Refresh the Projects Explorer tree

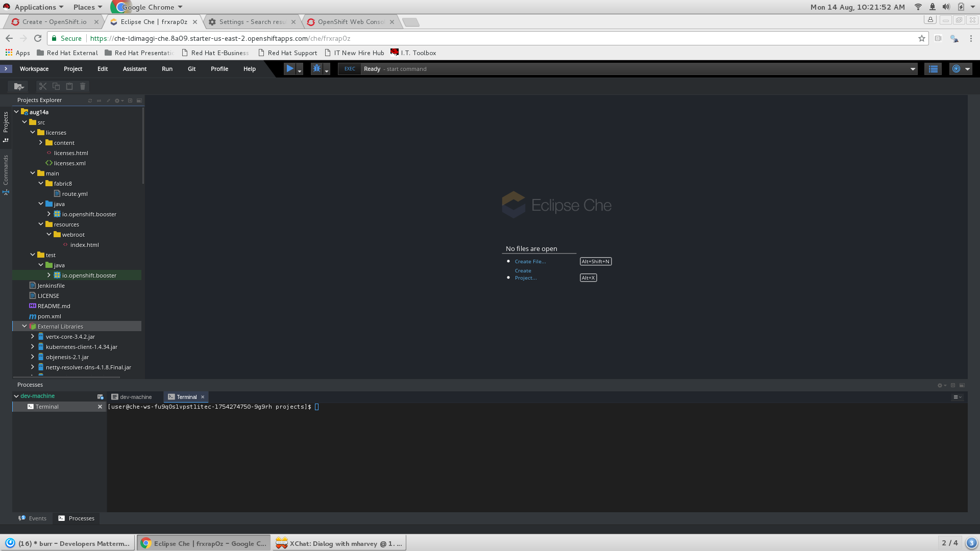[x=90, y=100]
